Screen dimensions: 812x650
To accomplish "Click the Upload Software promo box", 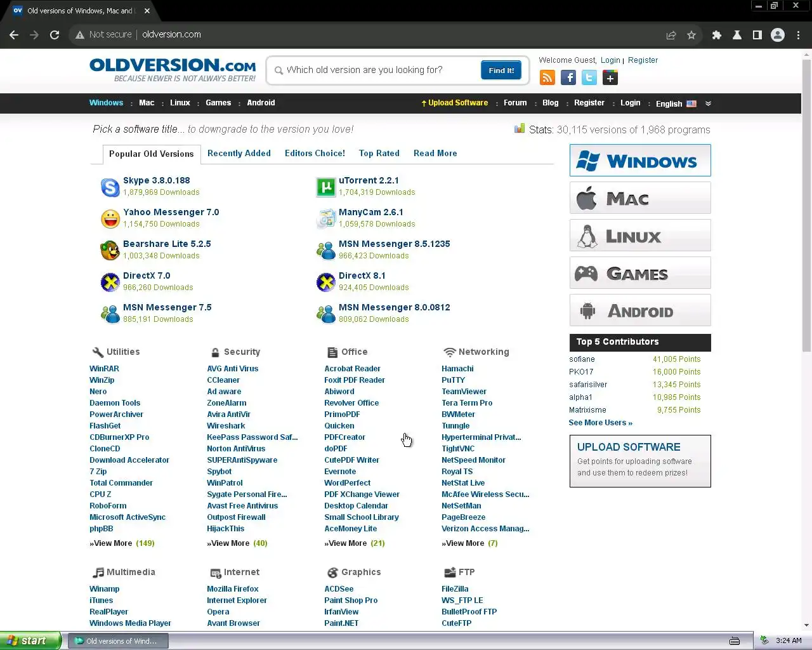I will point(640,461).
